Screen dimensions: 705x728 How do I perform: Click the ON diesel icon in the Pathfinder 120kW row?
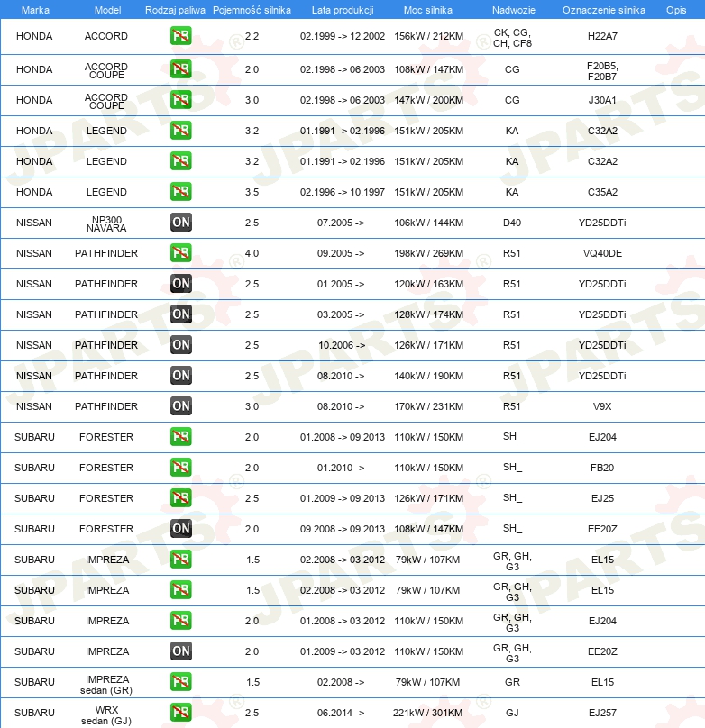180,284
